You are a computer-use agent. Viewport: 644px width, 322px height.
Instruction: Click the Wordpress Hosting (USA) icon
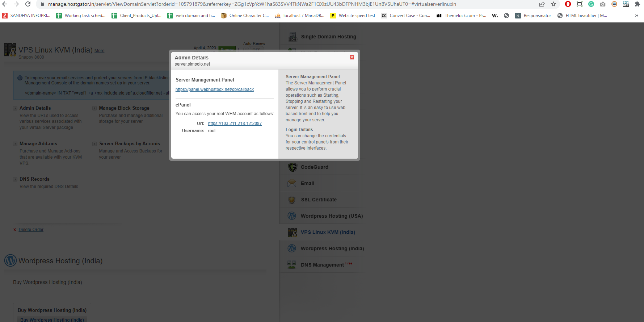click(x=292, y=216)
